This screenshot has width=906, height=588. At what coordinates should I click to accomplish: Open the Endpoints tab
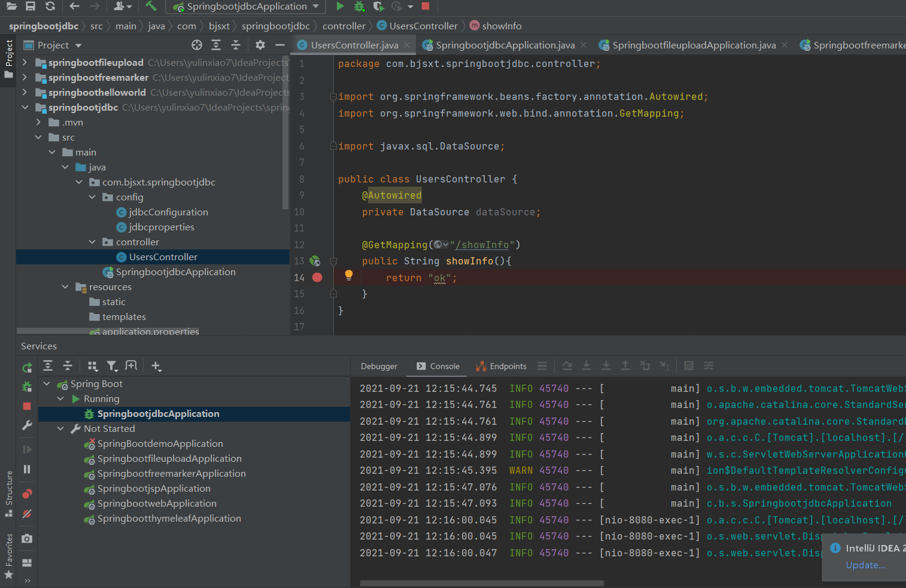pos(501,366)
